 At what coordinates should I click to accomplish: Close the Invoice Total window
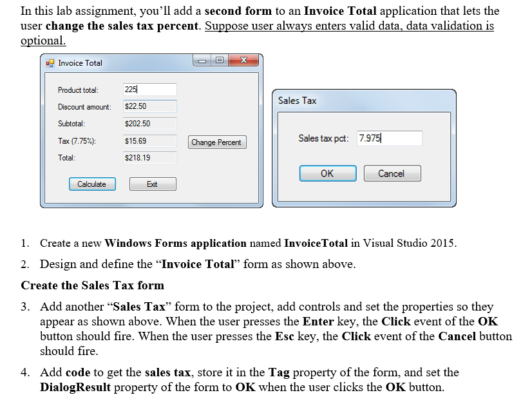[x=243, y=61]
